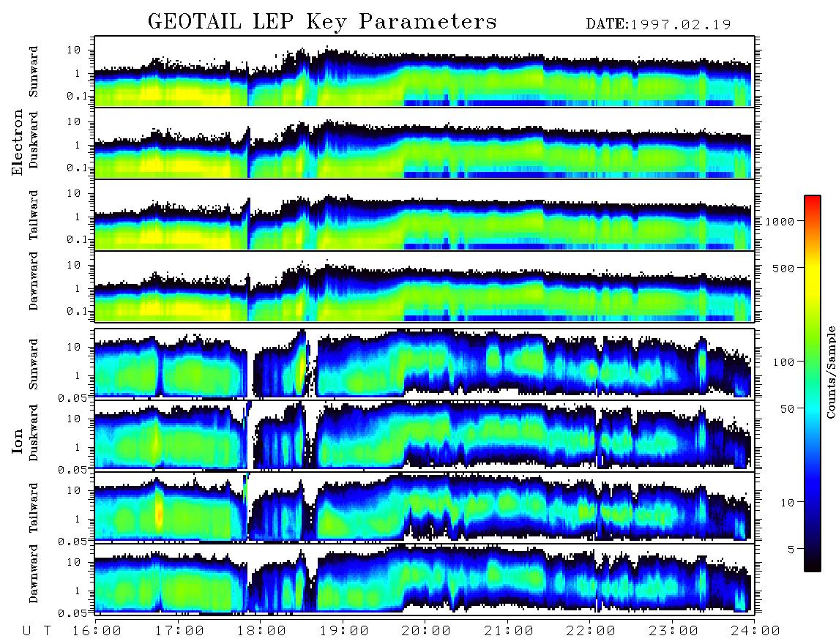This screenshot has width=836, height=644.
Task: Click the 17:00 time tick label
Action: 179,631
